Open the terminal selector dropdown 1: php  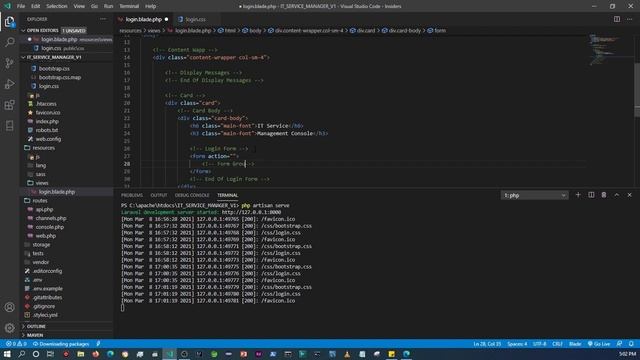[534, 195]
